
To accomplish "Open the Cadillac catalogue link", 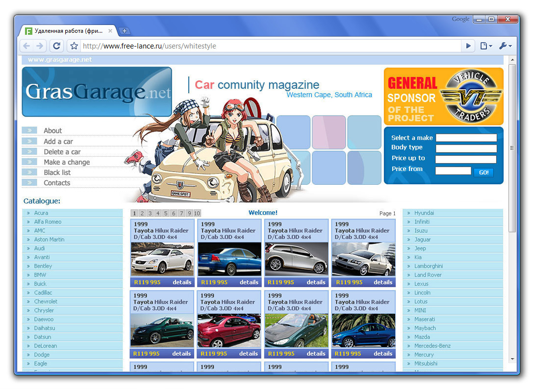I will coord(43,293).
